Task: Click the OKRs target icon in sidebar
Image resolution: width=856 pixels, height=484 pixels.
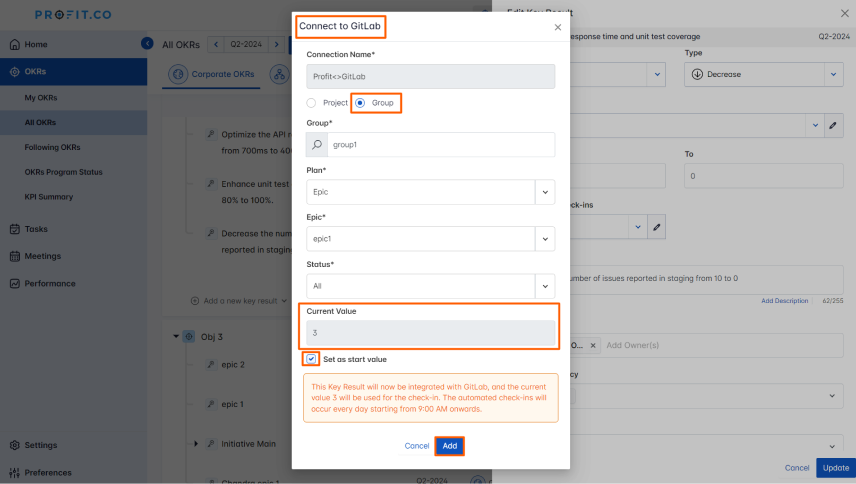Action: (x=15, y=71)
